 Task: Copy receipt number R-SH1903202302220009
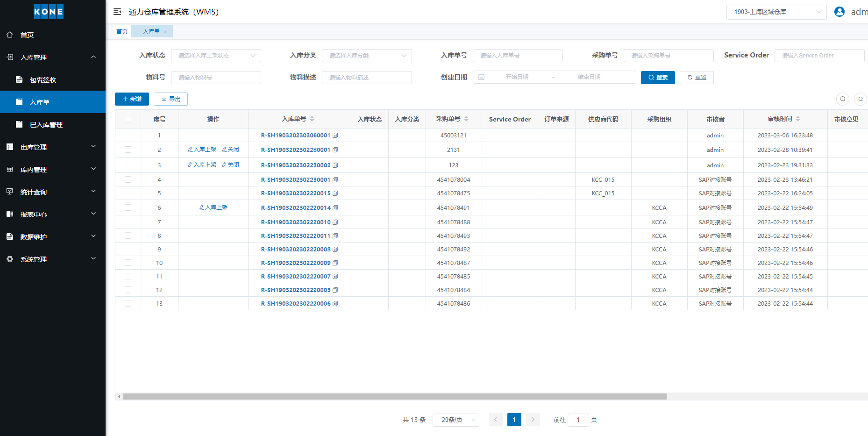pos(335,263)
